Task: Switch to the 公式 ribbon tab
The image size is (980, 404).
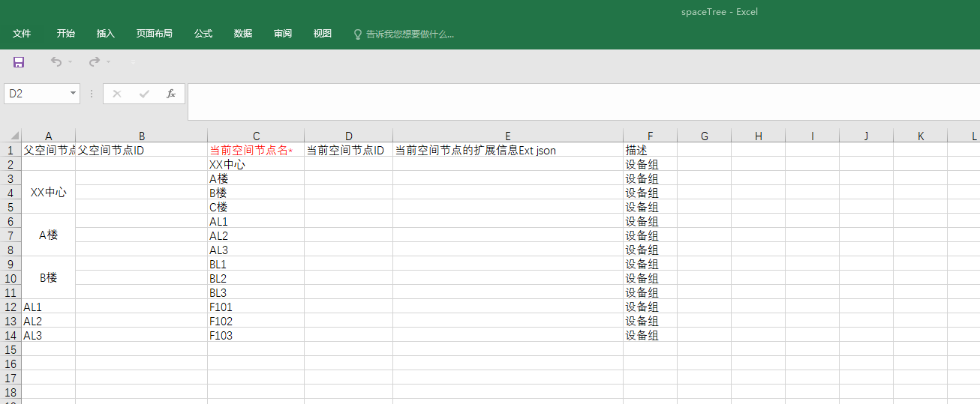Action: [203, 34]
